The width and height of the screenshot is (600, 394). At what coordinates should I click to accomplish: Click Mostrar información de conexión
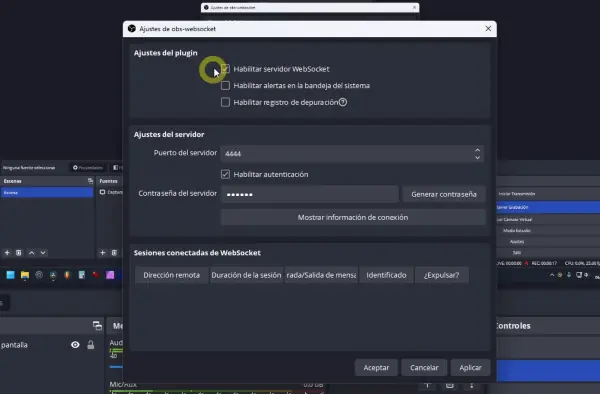point(353,217)
